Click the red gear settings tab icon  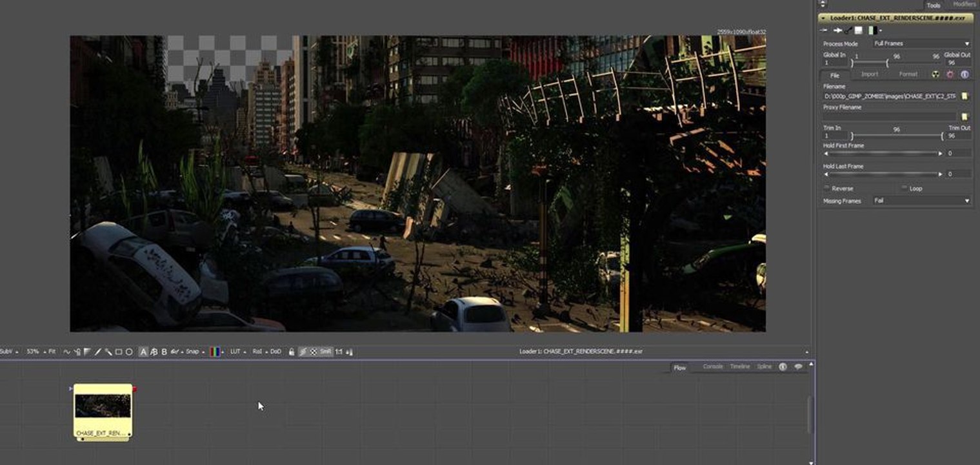(950, 74)
